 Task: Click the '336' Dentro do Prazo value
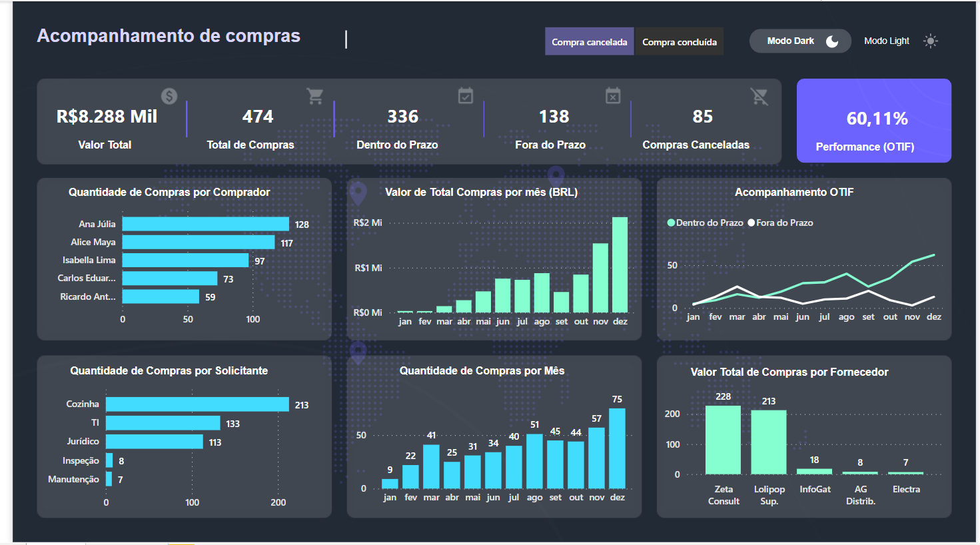[403, 117]
